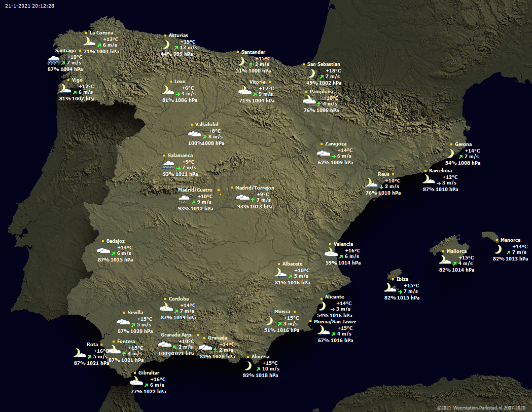Click the moon icon at Asturias
This screenshot has height=412, width=532.
click(166, 45)
